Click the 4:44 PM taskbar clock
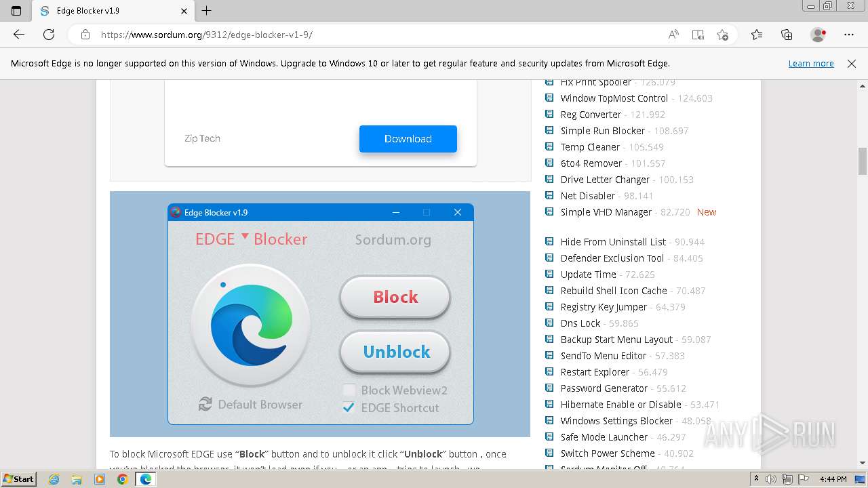This screenshot has height=488, width=868. (833, 479)
